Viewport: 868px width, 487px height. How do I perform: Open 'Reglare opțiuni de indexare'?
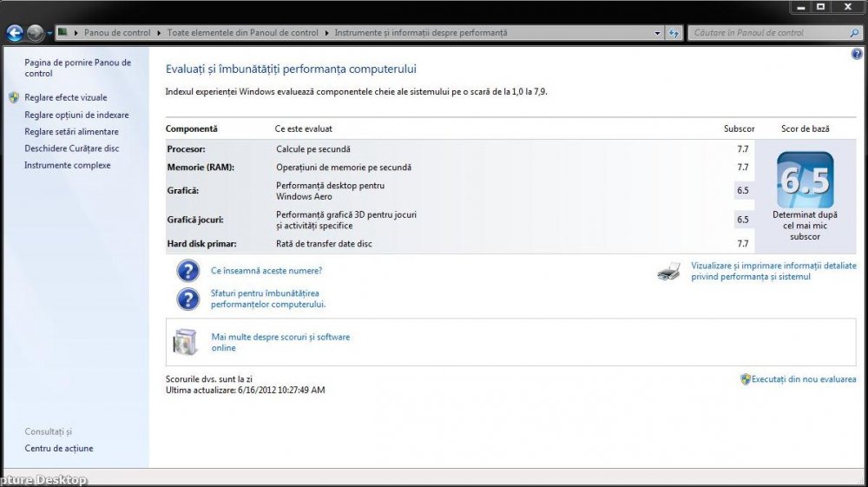coord(76,115)
